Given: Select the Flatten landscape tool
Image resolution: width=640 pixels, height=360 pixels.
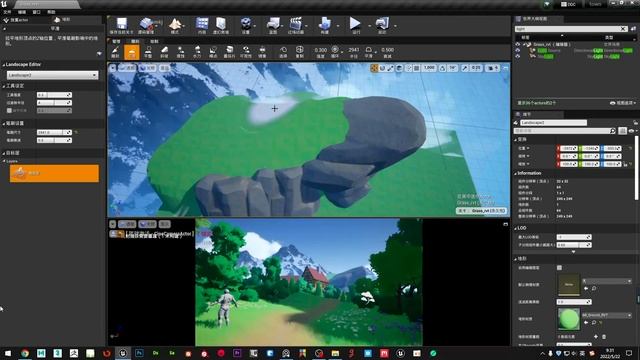Looking at the screenshot, I should click(148, 52).
